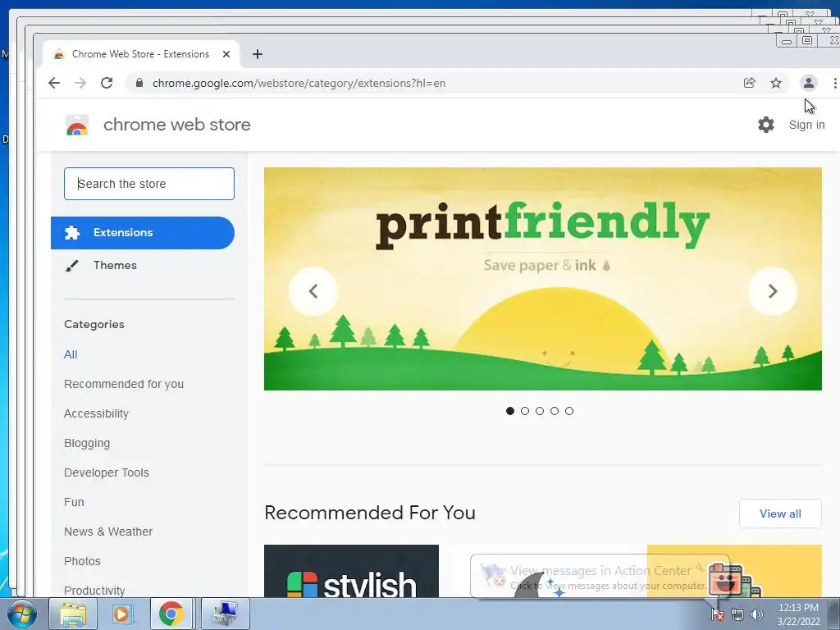This screenshot has height=630, width=840.
Task: Share this page via share icon
Action: click(x=750, y=83)
